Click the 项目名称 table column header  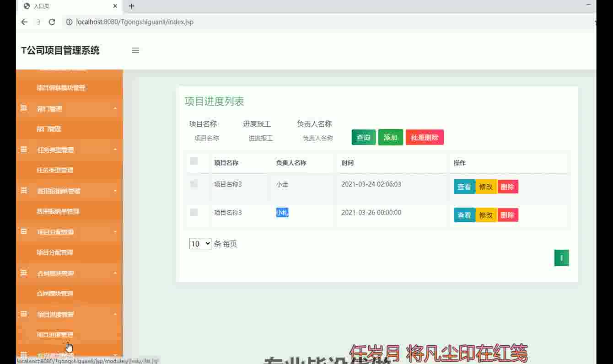226,163
